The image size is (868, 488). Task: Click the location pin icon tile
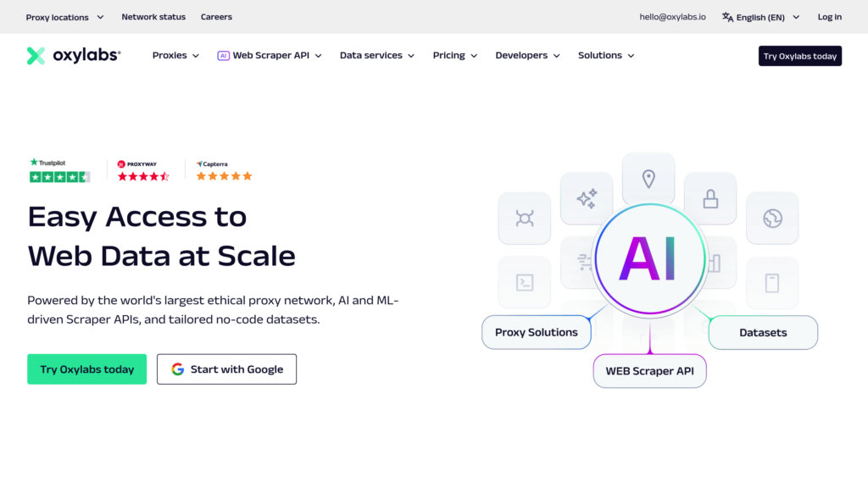(648, 179)
